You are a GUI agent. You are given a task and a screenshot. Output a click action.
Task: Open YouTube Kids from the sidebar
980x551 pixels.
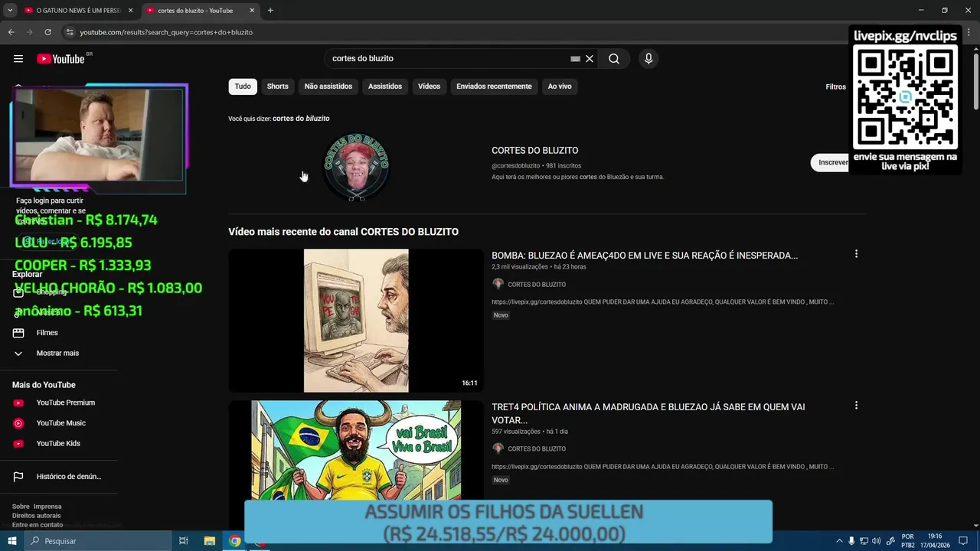point(59,443)
